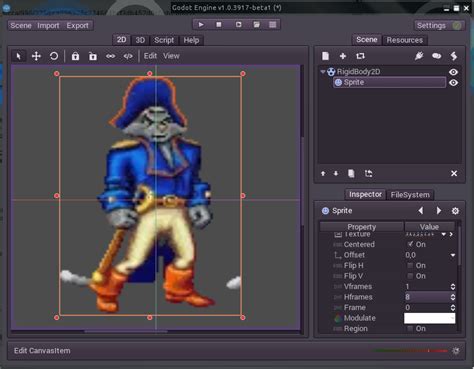Enable the Flip H checkbox
The image size is (474, 369).
410,266
